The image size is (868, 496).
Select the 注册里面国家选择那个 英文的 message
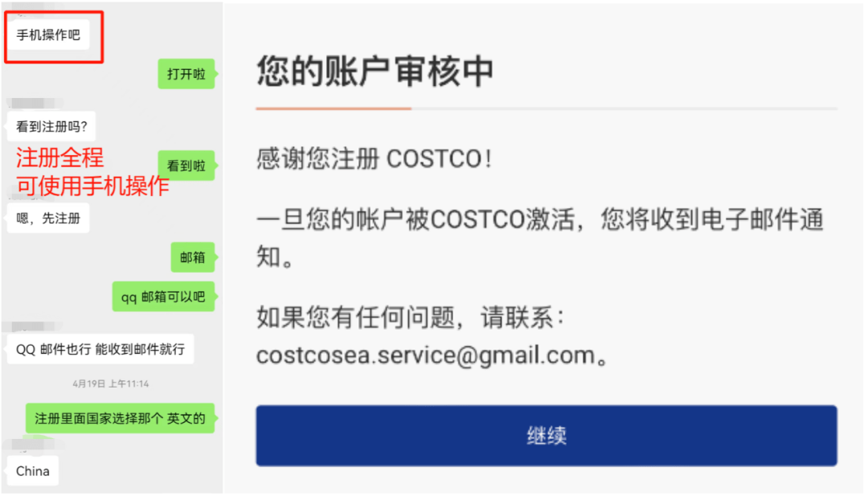point(120,419)
